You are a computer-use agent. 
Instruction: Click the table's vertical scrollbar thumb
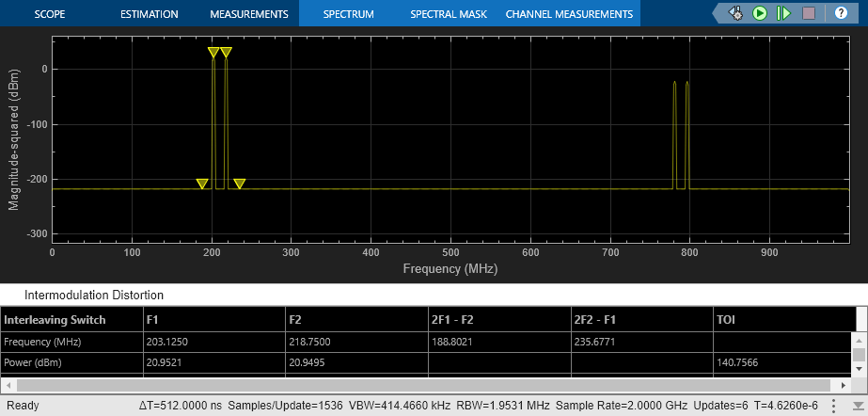(x=858, y=355)
